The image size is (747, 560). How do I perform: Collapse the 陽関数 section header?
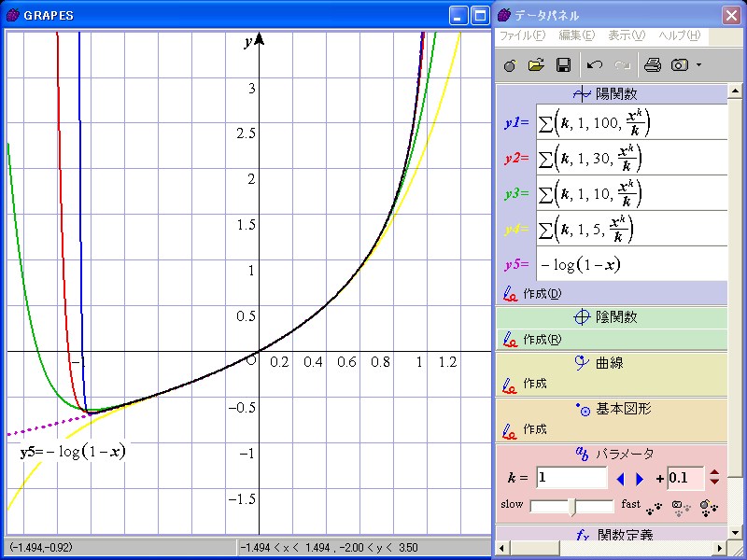click(x=611, y=93)
